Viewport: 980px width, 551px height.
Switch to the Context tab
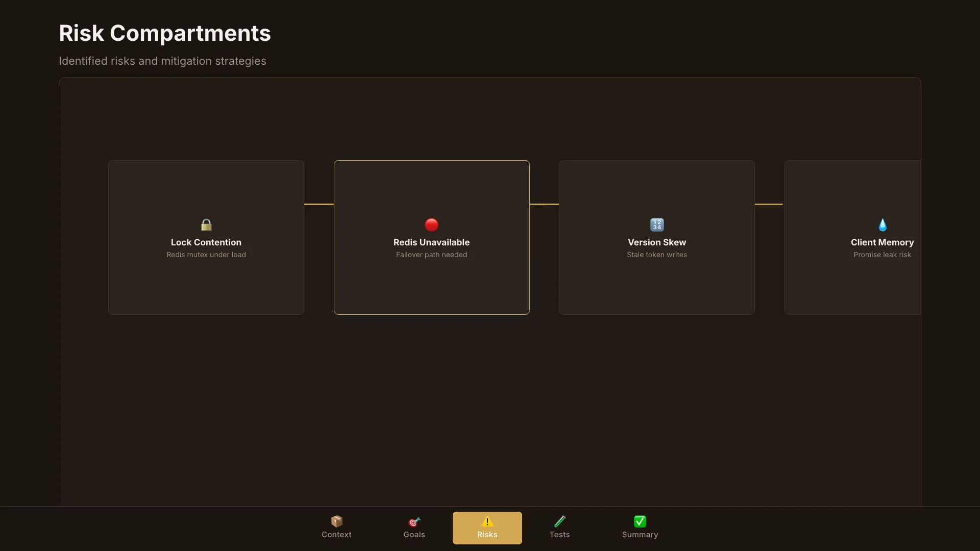(337, 528)
